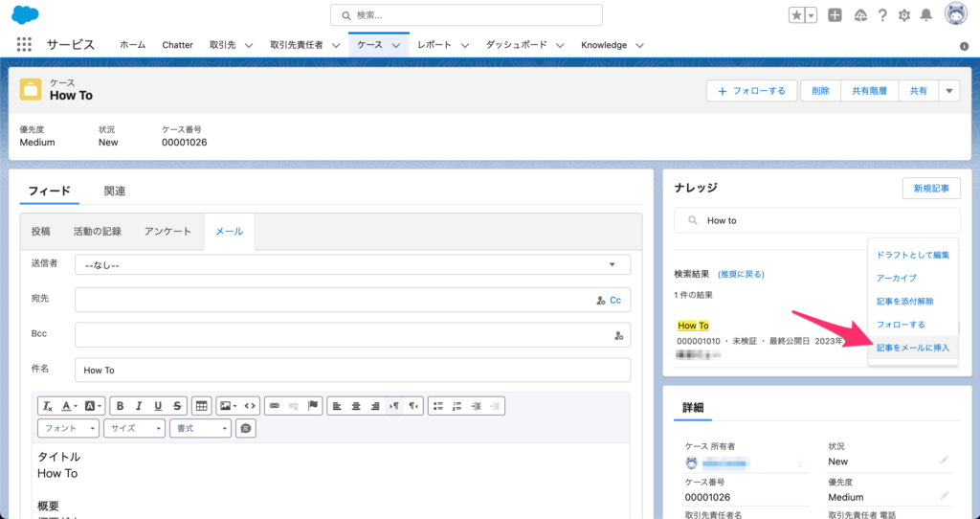Click the 新規記事 button

coord(931,189)
